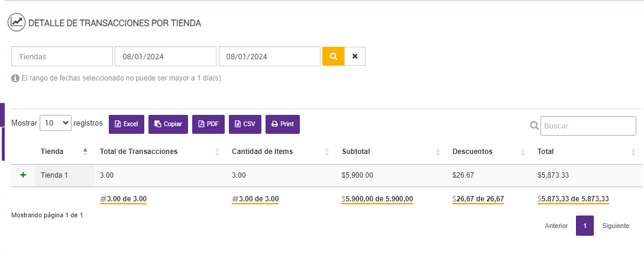Open the Mostrar registros count dropdown

55,123
